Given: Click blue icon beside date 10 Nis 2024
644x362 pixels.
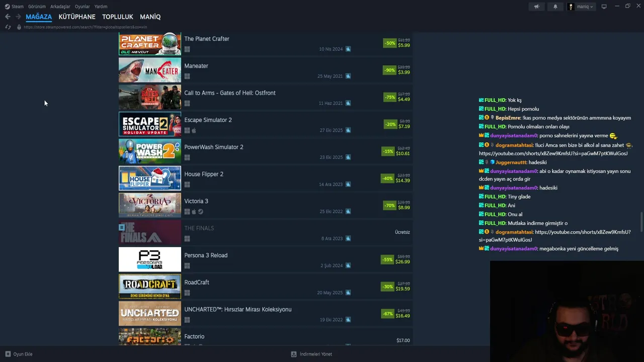Looking at the screenshot, I should [348, 49].
